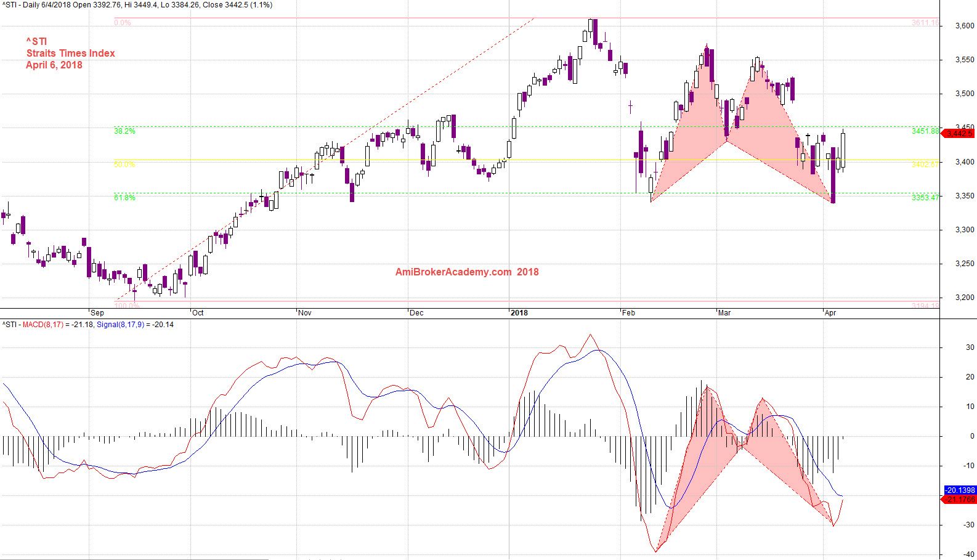Click the red 3,442.5 last price marker
The height and width of the screenshot is (560, 977).
click(x=958, y=134)
